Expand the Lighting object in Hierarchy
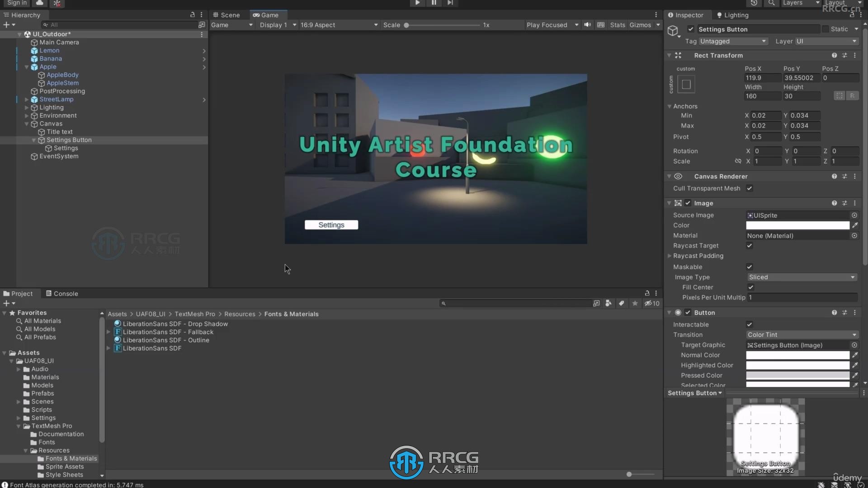 27,108
